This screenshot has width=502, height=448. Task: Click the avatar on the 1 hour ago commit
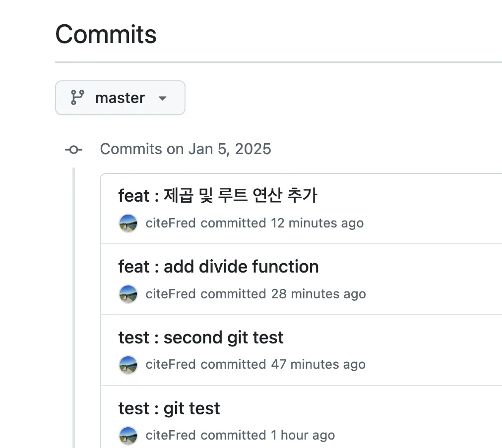tap(128, 436)
